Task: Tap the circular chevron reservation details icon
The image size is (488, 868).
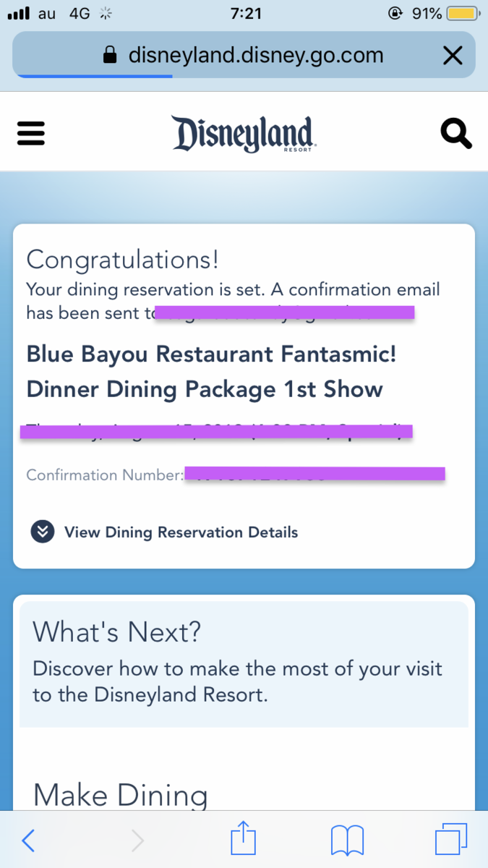Action: click(x=42, y=532)
